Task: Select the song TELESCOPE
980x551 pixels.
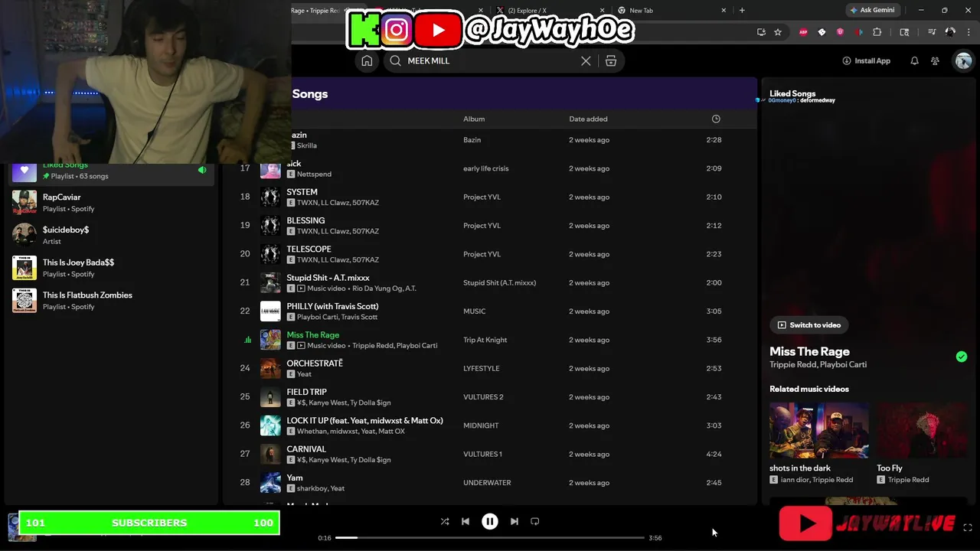Action: [x=309, y=249]
